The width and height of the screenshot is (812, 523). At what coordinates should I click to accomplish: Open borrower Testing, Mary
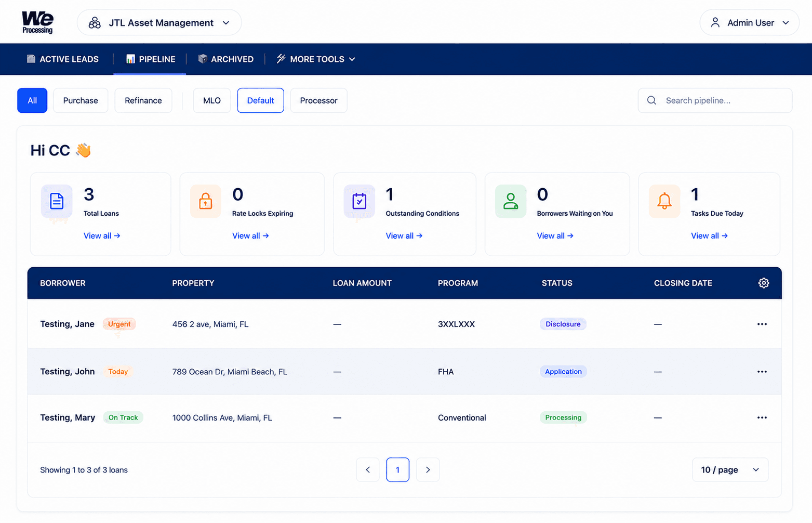point(68,417)
